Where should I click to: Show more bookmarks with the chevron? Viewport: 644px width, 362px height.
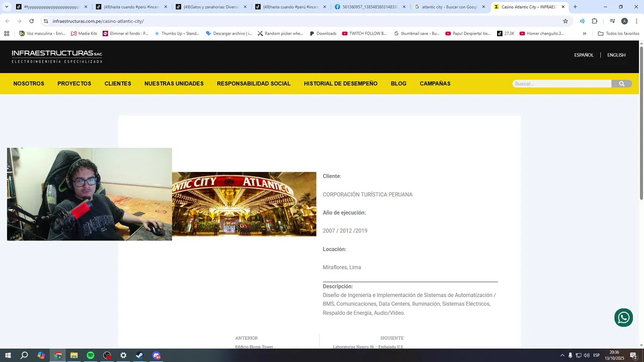tap(584, 34)
